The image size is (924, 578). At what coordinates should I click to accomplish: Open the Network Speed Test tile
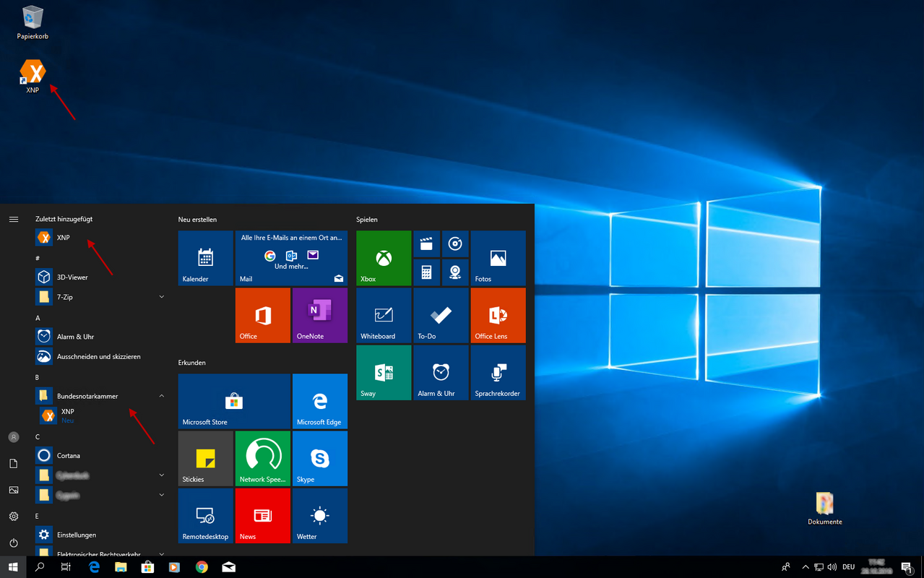[263, 458]
